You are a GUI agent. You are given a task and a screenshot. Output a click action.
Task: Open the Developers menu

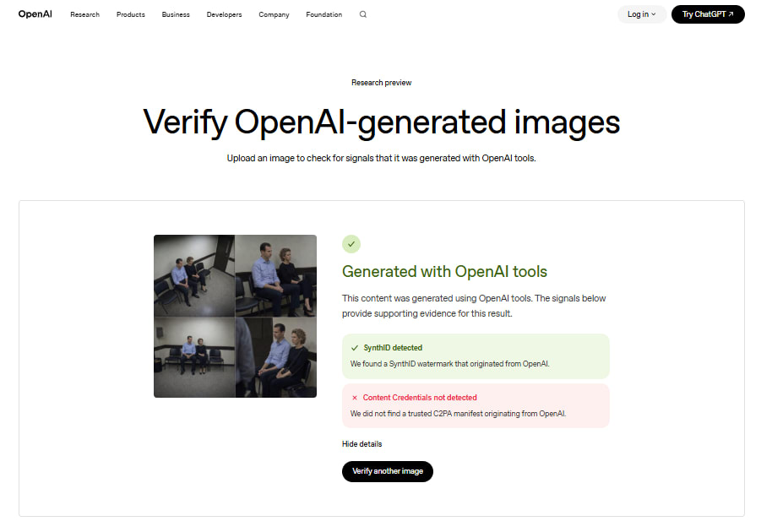[224, 14]
